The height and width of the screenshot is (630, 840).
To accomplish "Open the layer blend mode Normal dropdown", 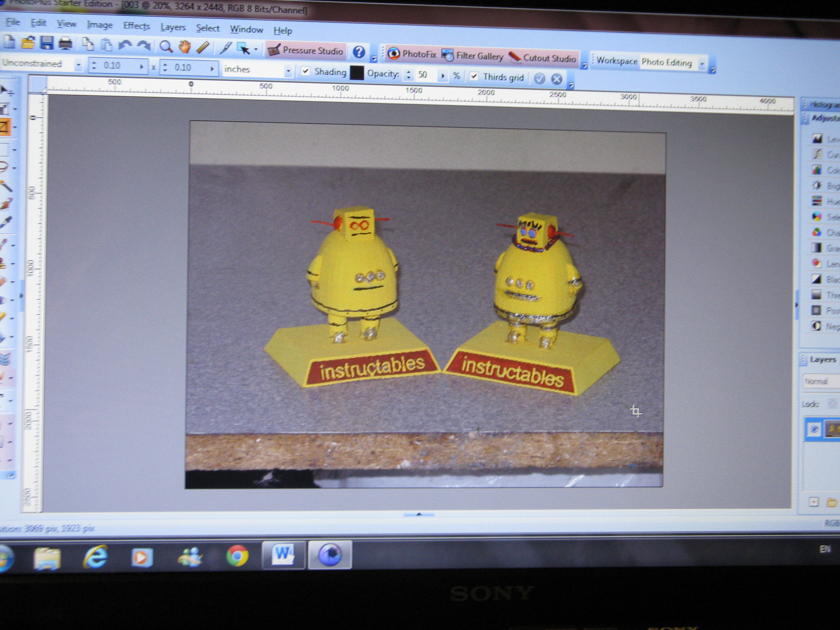I will (x=821, y=381).
